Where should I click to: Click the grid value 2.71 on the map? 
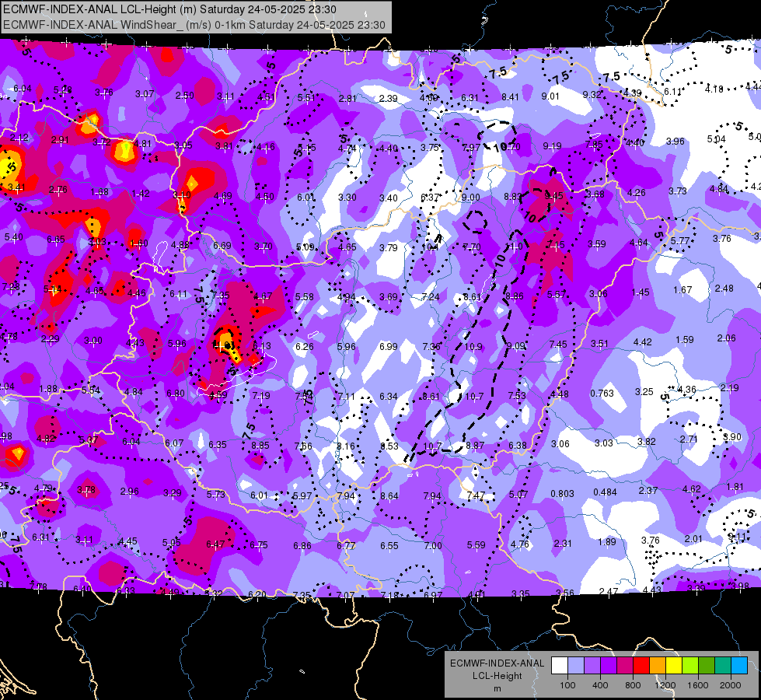tap(688, 439)
